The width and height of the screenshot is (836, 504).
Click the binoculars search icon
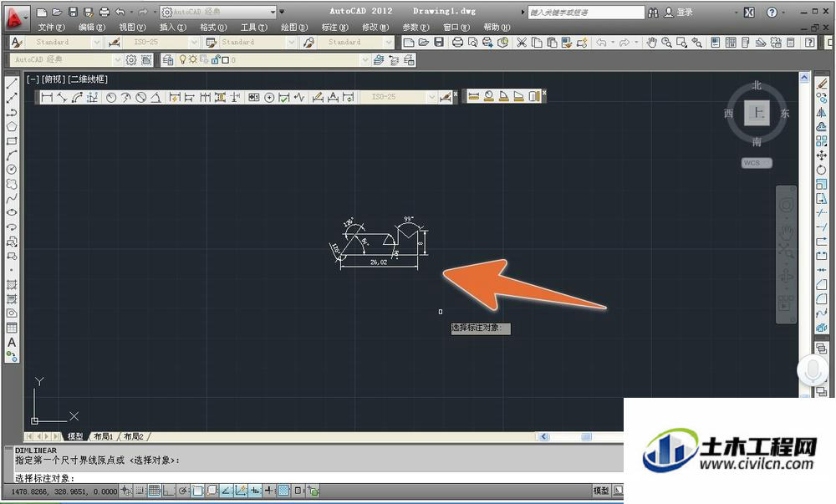coord(653,13)
